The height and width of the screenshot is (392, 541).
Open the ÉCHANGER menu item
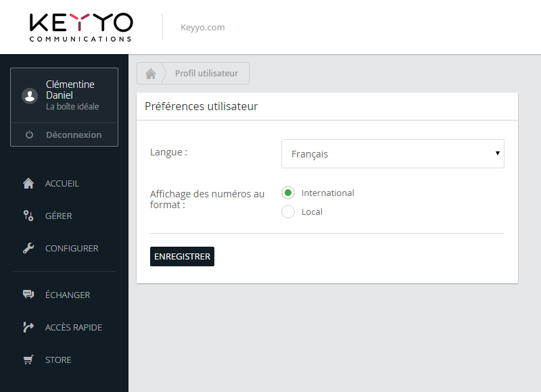68,295
